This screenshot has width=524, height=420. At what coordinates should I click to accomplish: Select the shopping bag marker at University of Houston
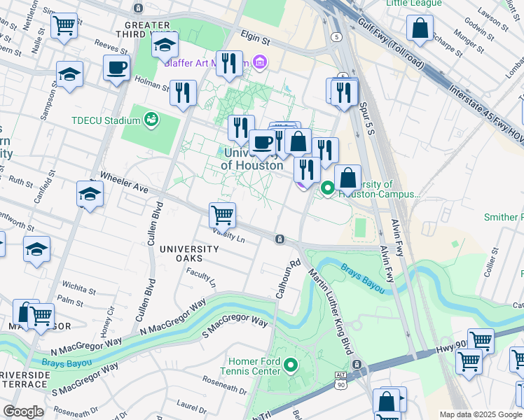[298, 142]
